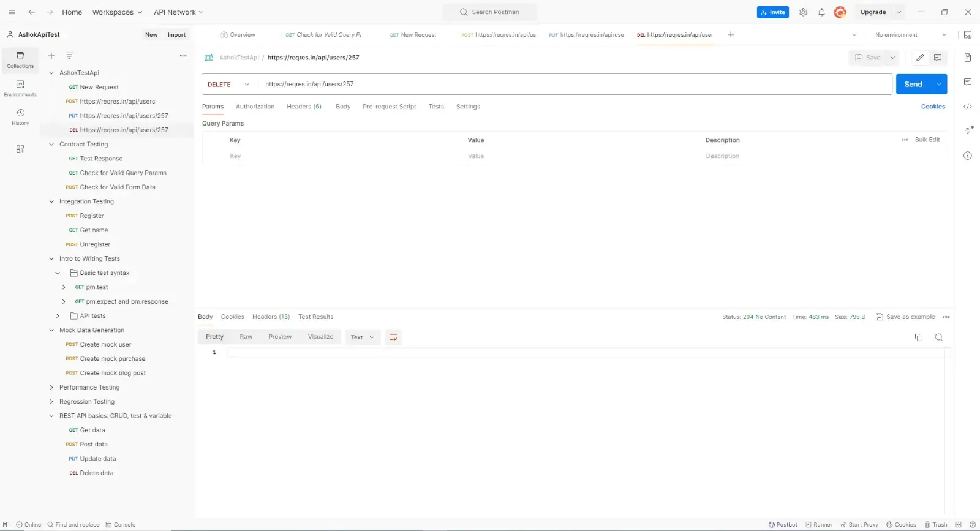Viewport: 980px width, 531px height.
Task: Open the code snippet panel icon
Action: (x=968, y=107)
